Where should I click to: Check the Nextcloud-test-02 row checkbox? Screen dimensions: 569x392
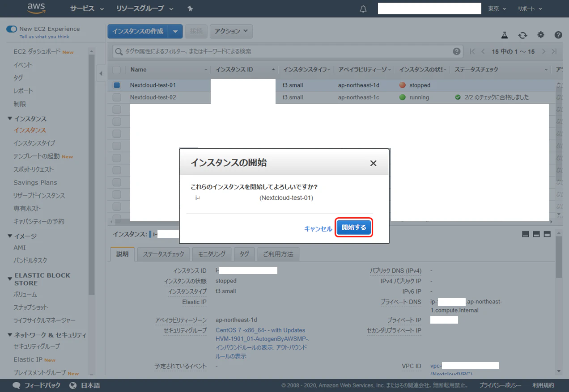[x=116, y=97]
